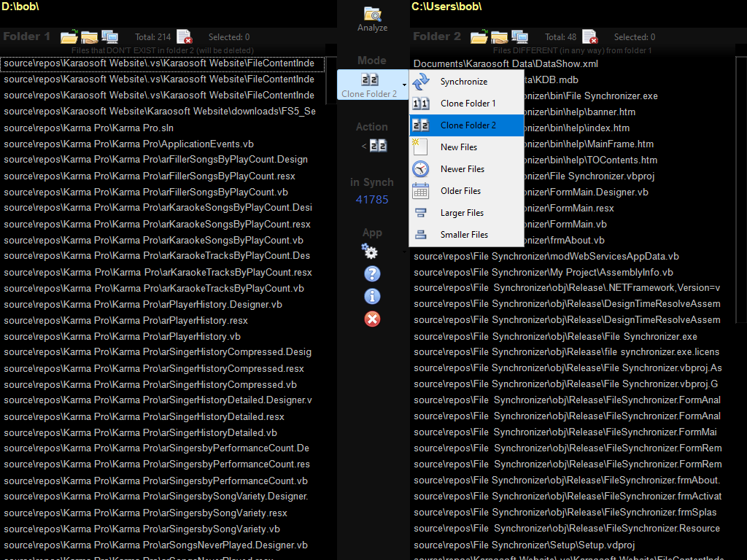The image size is (747, 560).
Task: Select Setup\Setup.vdproj row in Folder 2
Action: click(572, 545)
